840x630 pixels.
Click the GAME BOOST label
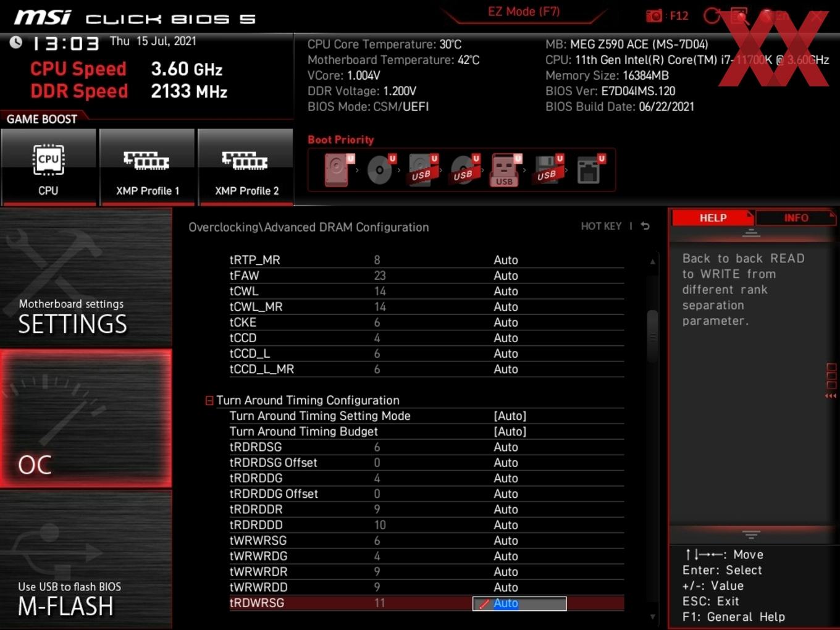click(x=42, y=119)
